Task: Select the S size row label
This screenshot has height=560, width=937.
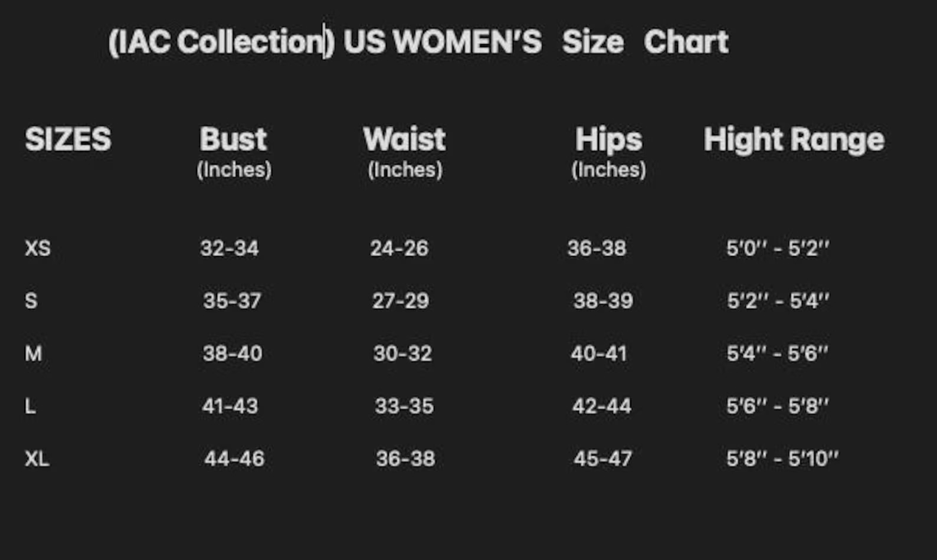Action: click(31, 301)
